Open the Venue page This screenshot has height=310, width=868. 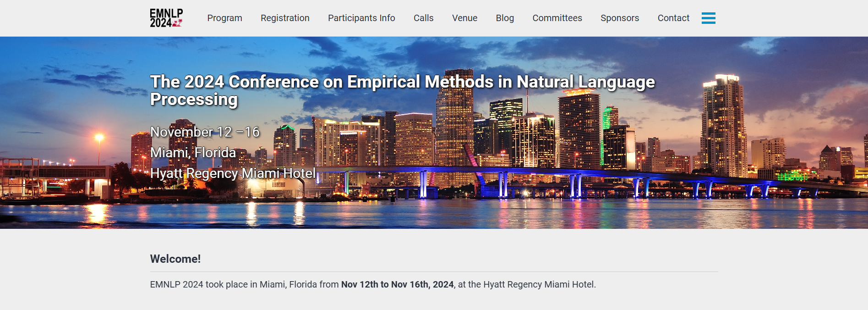464,18
